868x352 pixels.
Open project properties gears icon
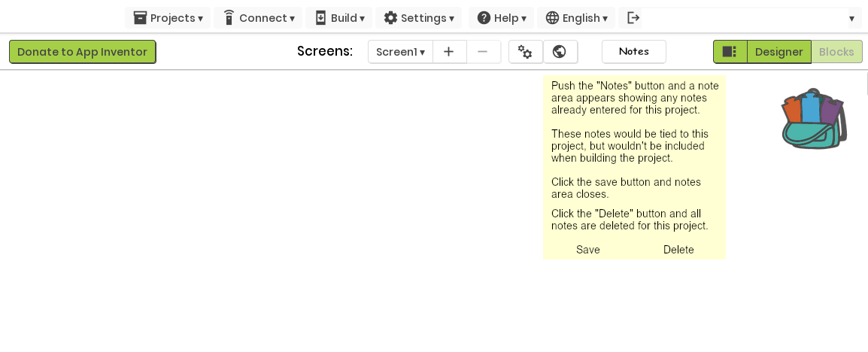click(525, 52)
